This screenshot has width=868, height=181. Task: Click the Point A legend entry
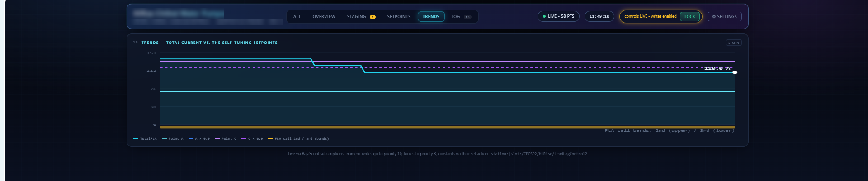pyautogui.click(x=173, y=139)
